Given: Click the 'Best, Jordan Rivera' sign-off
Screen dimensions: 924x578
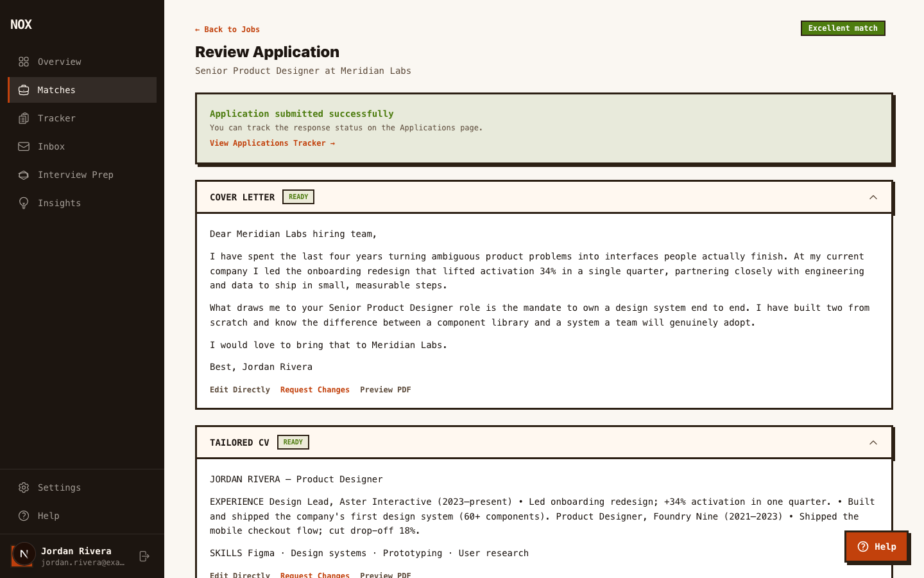Looking at the screenshot, I should (x=261, y=367).
